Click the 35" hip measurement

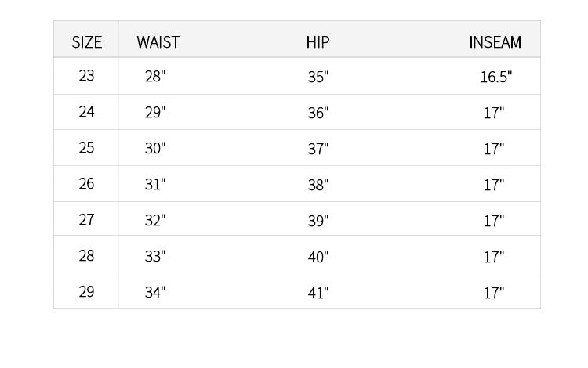318,77
